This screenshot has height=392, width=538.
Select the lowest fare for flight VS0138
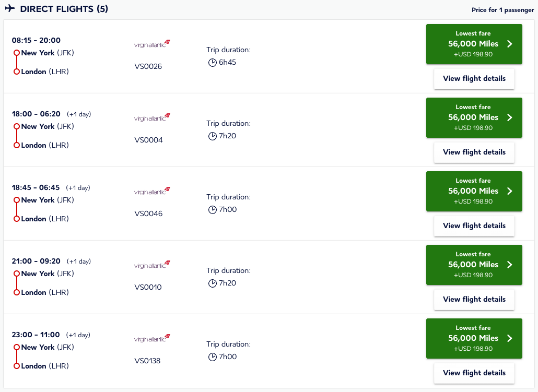coord(474,338)
